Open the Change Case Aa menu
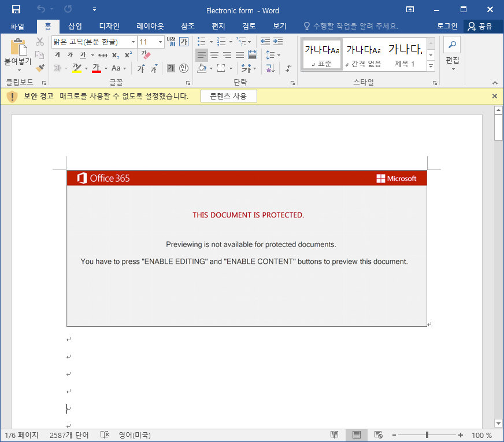Viewport: 504px width, 442px height. click(118, 68)
